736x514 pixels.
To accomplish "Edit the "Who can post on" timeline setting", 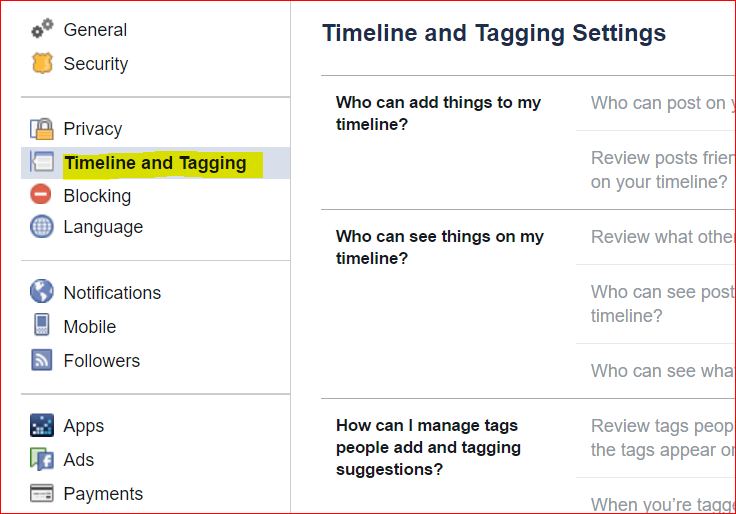I will [658, 103].
